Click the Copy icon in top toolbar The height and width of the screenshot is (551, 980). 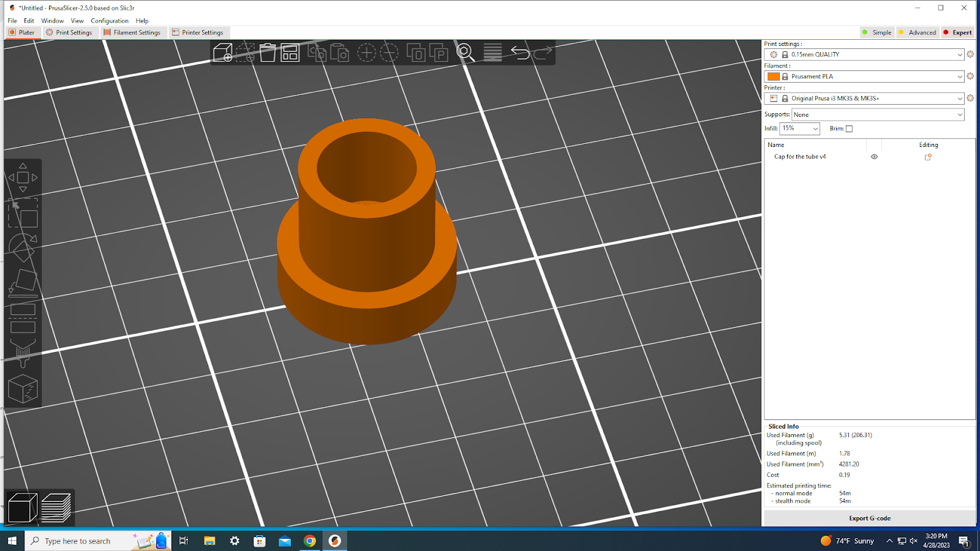(x=317, y=53)
